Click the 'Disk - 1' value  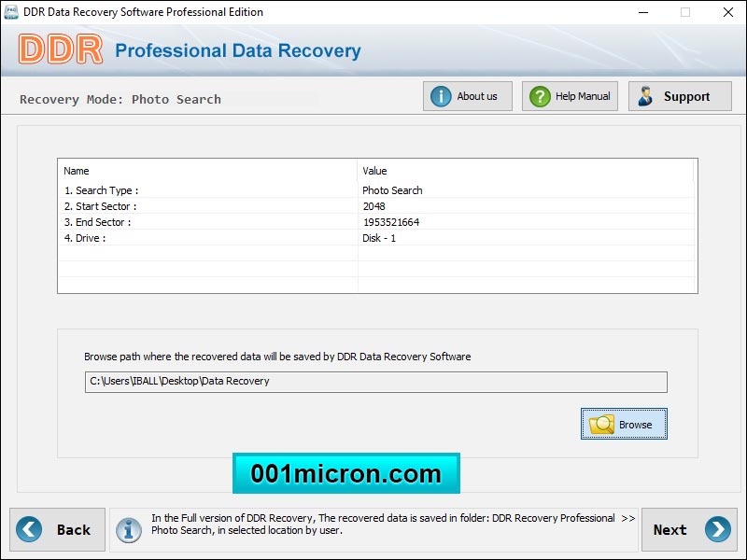click(x=379, y=238)
